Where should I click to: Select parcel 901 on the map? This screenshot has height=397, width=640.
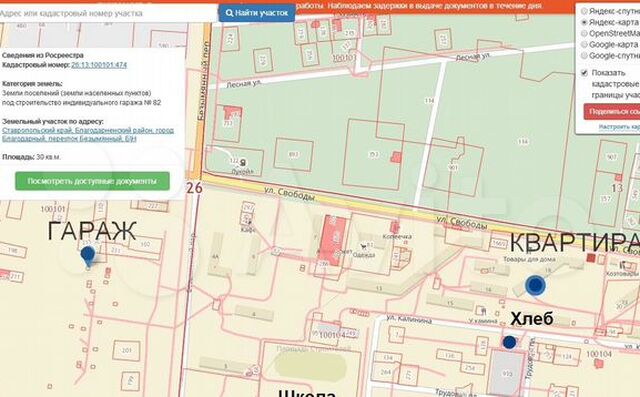tap(453, 168)
